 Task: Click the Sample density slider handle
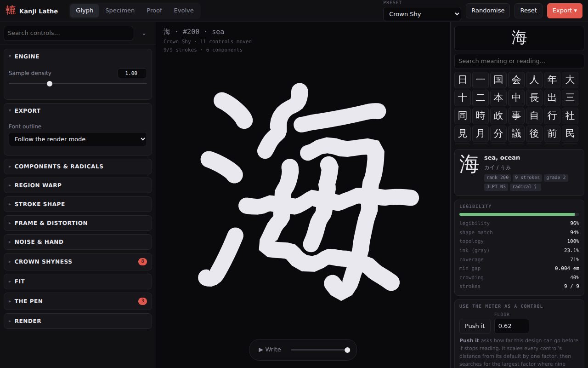click(50, 84)
